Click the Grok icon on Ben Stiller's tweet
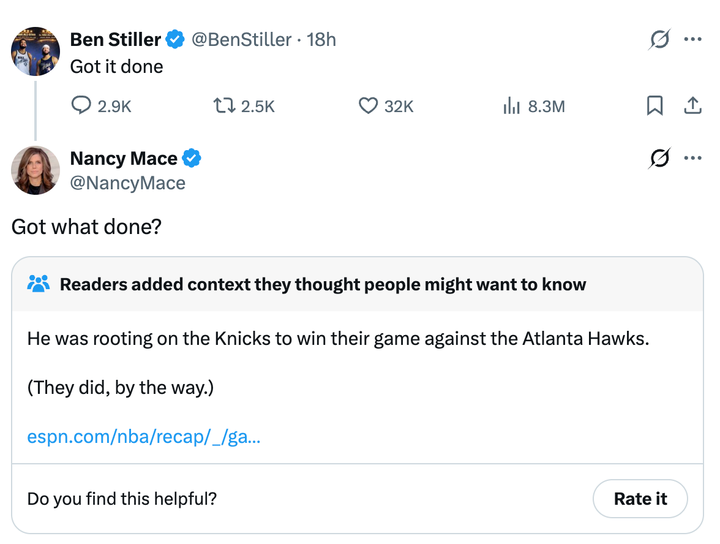The image size is (720, 544). point(659,40)
